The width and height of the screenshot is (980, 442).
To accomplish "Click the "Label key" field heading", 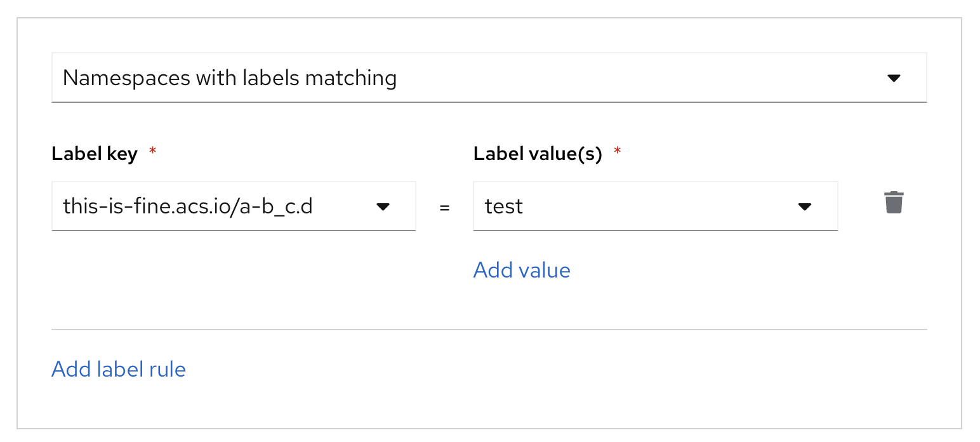I will point(95,154).
